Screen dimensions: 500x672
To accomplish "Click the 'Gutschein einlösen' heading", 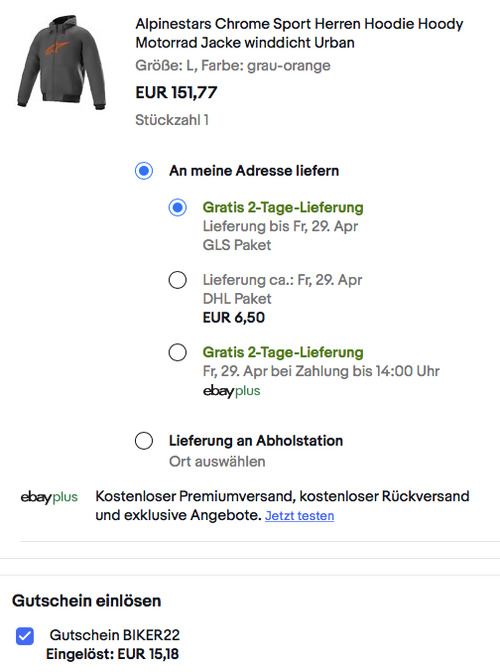I will click(x=87, y=601).
